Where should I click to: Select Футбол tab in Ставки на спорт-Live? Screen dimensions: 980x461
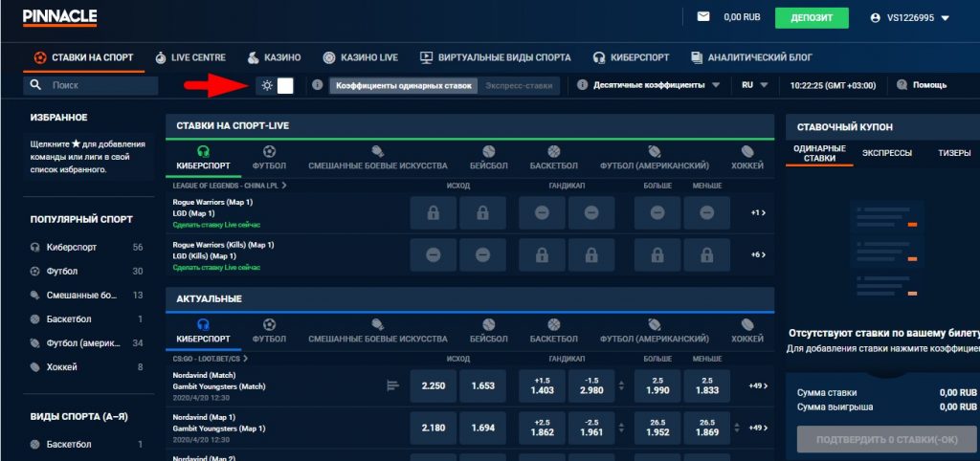(x=269, y=159)
